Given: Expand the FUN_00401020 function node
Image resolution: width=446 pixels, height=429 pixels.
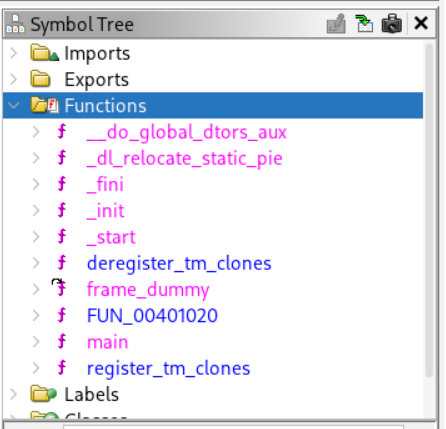Looking at the screenshot, I should (36, 315).
